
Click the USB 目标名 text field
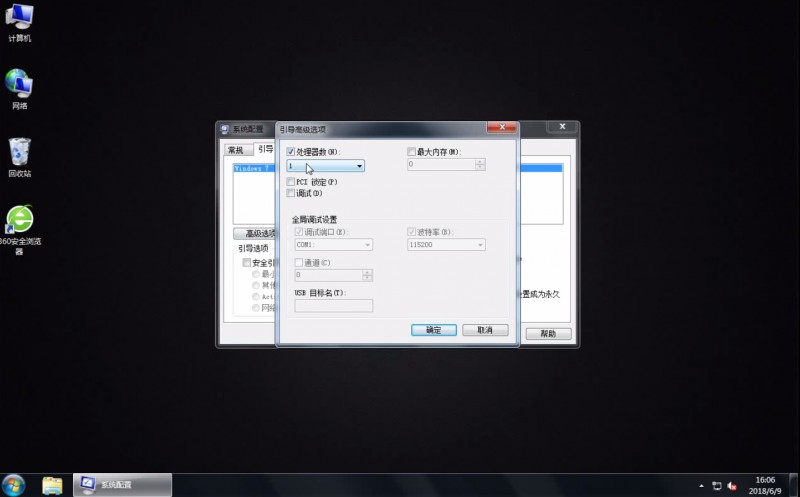click(334, 306)
